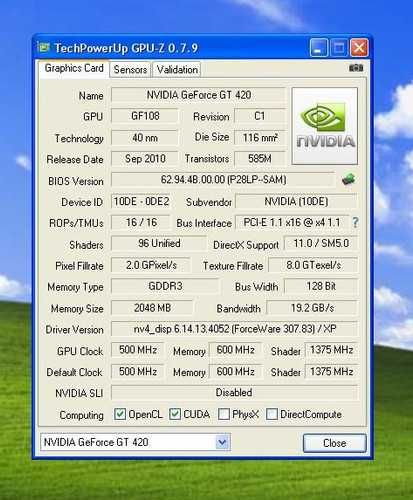Click the Memory Size field 2048 MB

coord(152,308)
